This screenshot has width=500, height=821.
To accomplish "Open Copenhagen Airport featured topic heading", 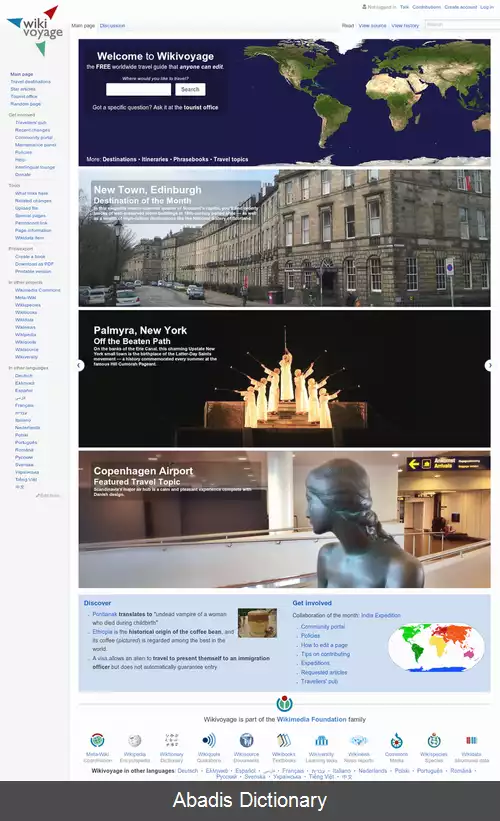I will (x=143, y=471).
